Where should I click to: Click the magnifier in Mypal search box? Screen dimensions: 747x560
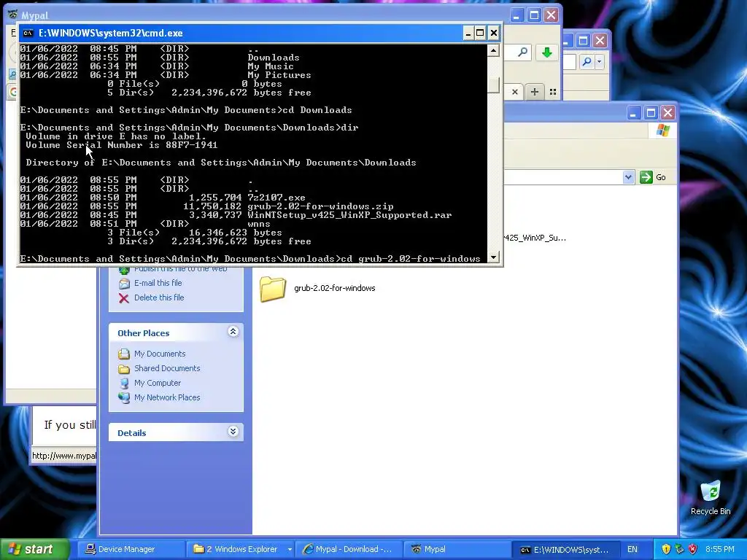[x=522, y=52]
